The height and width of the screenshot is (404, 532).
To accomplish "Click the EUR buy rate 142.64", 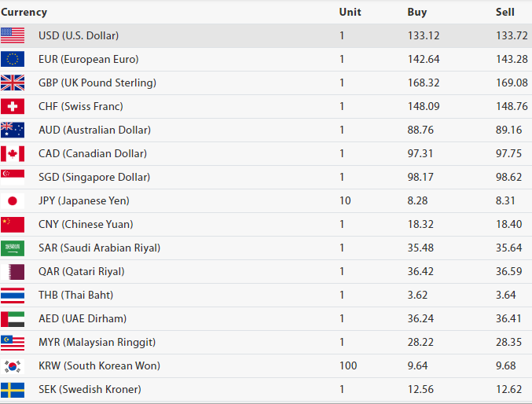I will click(x=424, y=59).
